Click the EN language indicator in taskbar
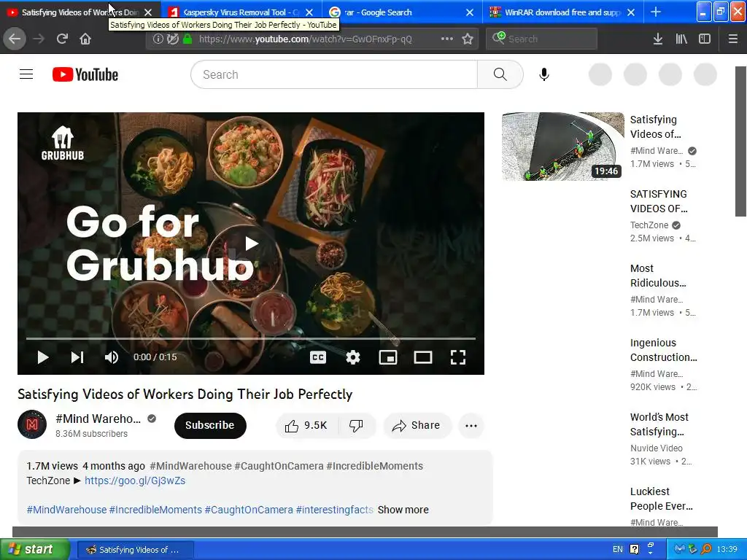 coord(617,550)
